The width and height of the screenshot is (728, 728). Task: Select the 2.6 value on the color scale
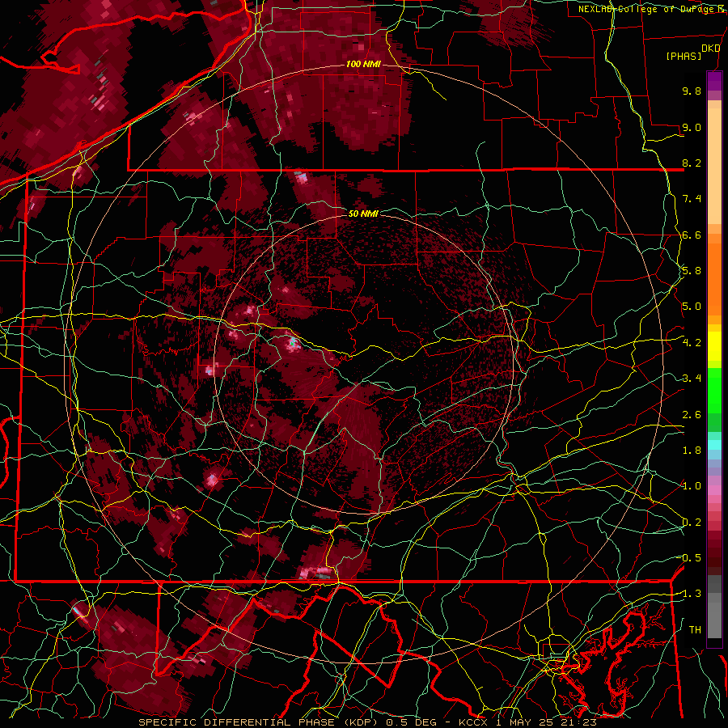(692, 415)
